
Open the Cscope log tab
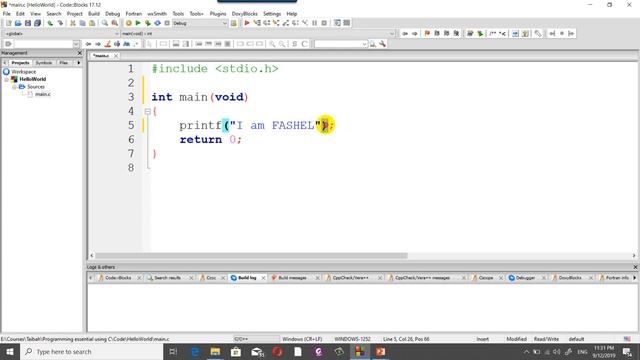(485, 278)
